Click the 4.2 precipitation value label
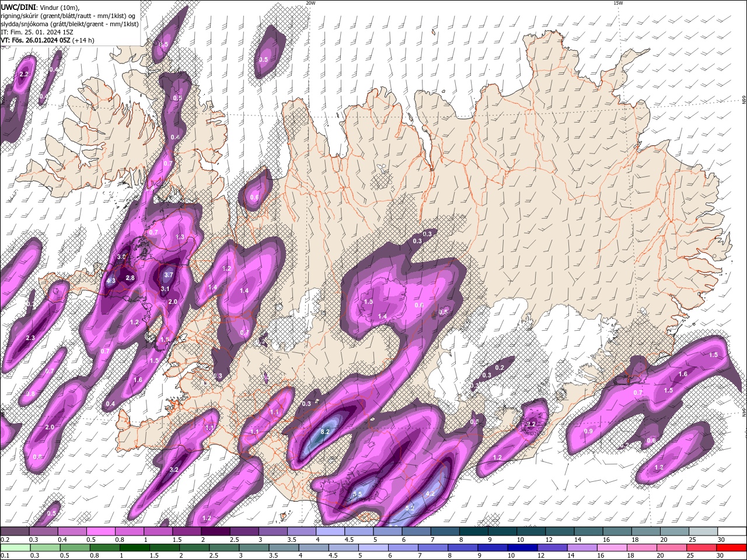This screenshot has height=560, width=747. 431,494
